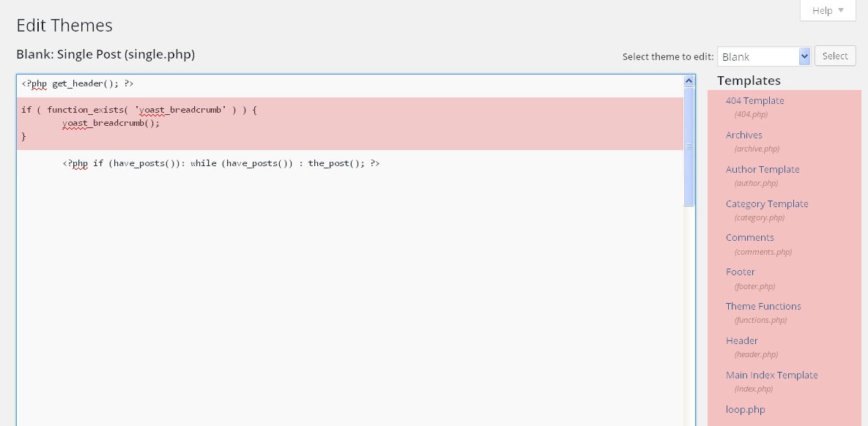Viewport: 868px width, 426px height.
Task: Open the Archives template link
Action: pos(743,135)
